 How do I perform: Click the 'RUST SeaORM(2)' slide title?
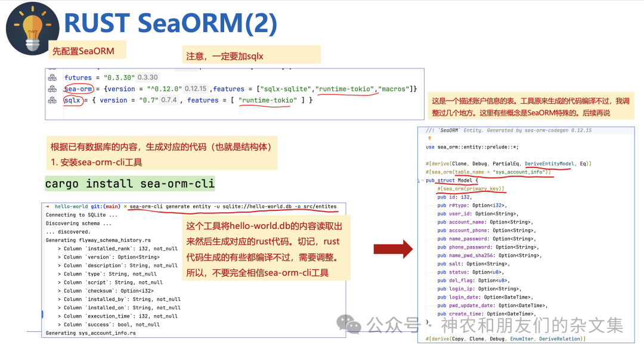pyautogui.click(x=171, y=23)
